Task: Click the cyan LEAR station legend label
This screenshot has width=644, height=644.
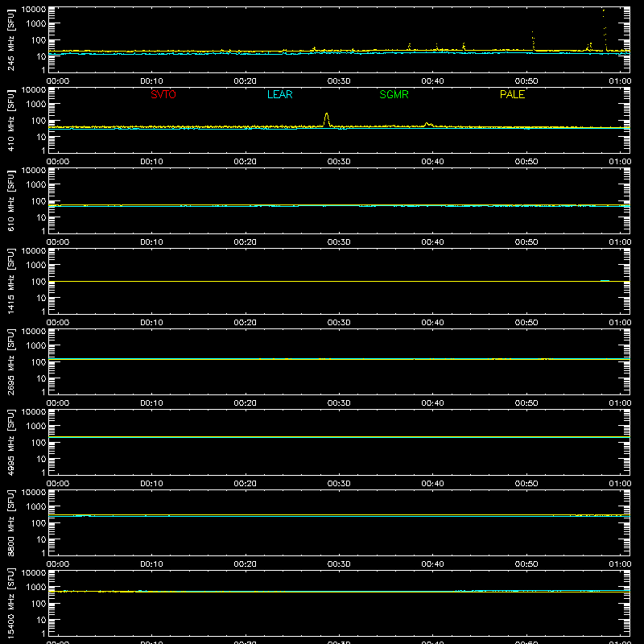Action: coord(279,94)
